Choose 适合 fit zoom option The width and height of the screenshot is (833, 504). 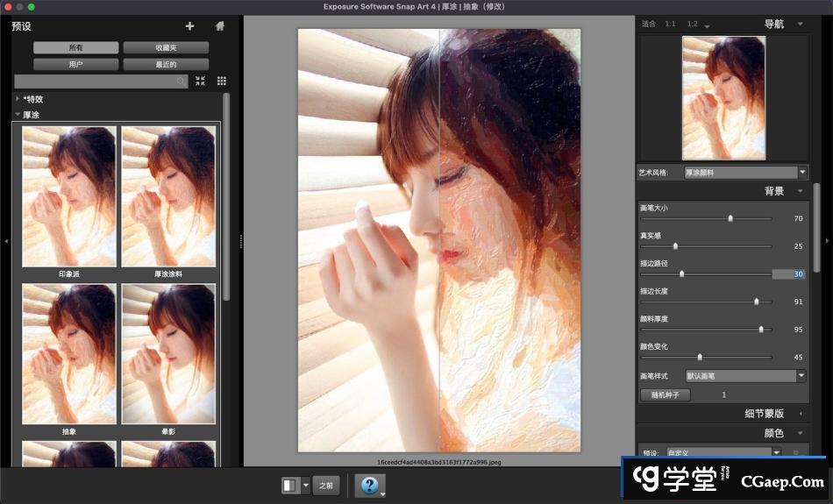click(x=649, y=24)
